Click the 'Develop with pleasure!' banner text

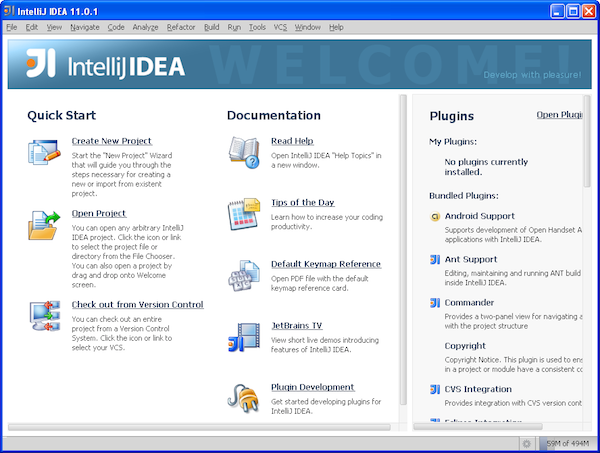[532, 75]
